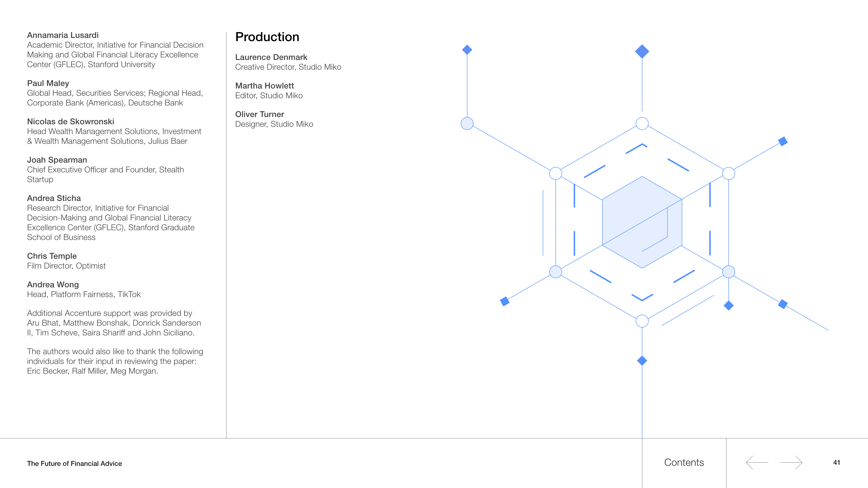Click the footer title The Future of Financial Advice
The image size is (868, 488).
(x=74, y=463)
